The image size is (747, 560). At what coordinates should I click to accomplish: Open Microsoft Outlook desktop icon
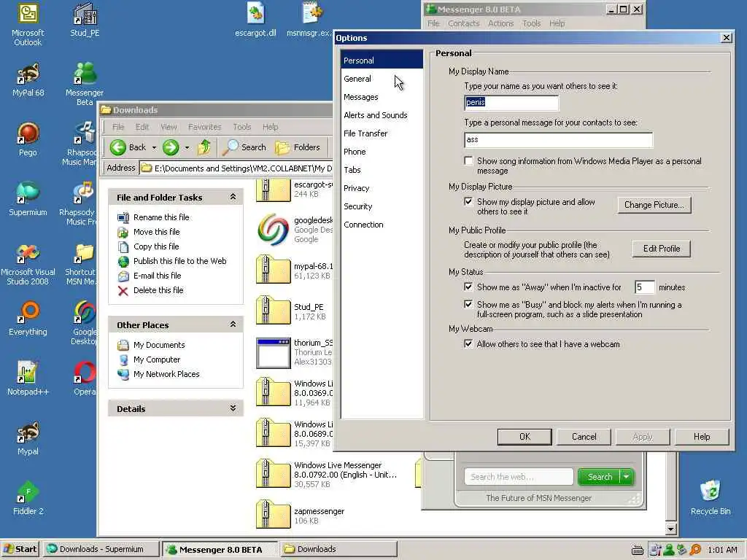click(x=28, y=24)
